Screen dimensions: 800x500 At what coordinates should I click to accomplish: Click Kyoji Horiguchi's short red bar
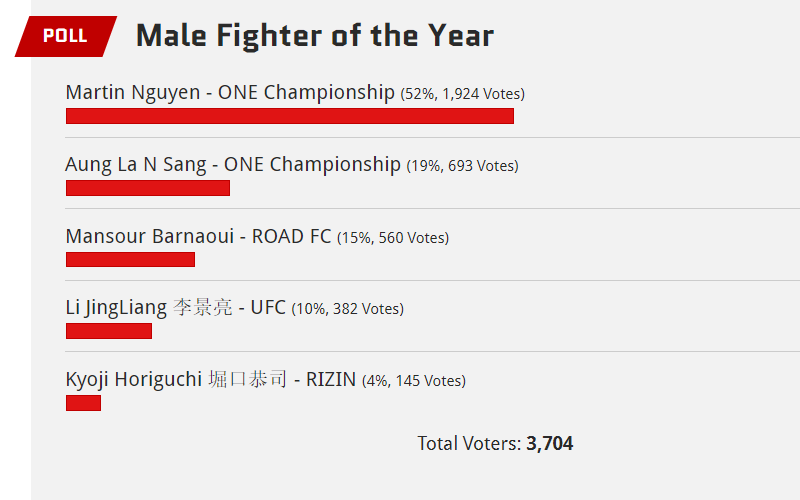tap(83, 403)
